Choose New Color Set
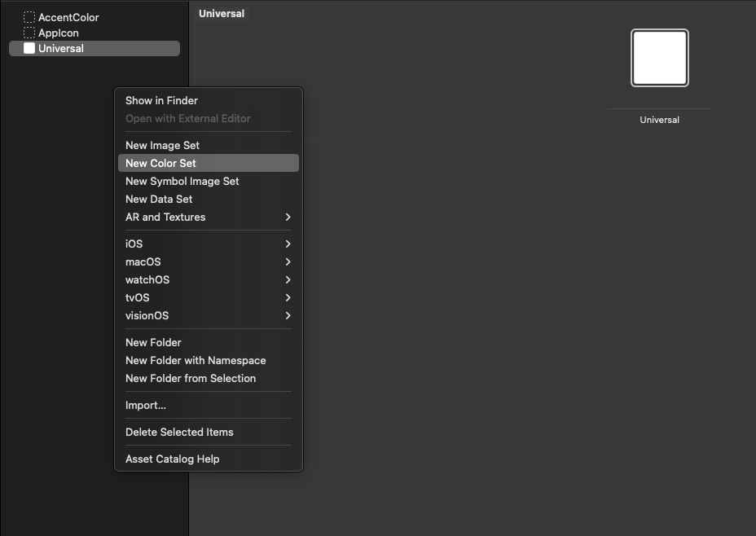 point(209,163)
